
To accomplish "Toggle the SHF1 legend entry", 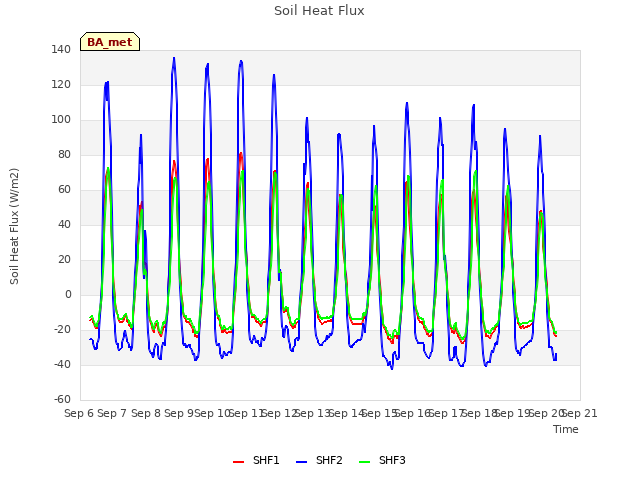I will [x=256, y=460].
